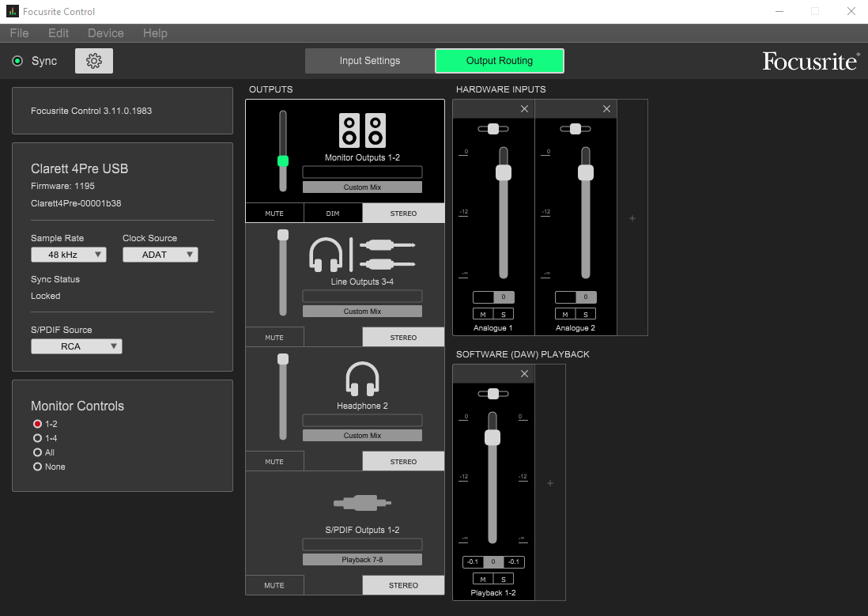The image size is (868, 616).
Task: Click the Headphone 2 headphones icon
Action: (362, 378)
